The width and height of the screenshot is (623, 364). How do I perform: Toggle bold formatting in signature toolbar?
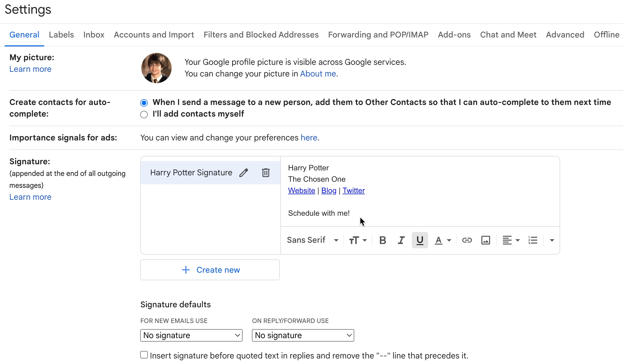[383, 240]
